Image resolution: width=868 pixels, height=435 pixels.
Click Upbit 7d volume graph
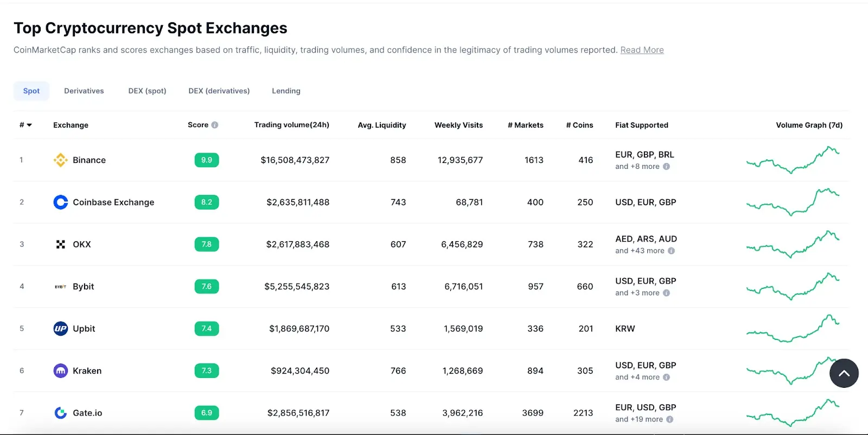pos(793,329)
